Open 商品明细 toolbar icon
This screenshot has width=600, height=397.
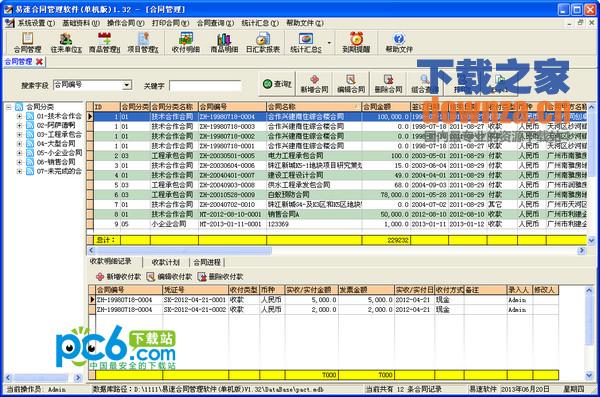(224, 43)
